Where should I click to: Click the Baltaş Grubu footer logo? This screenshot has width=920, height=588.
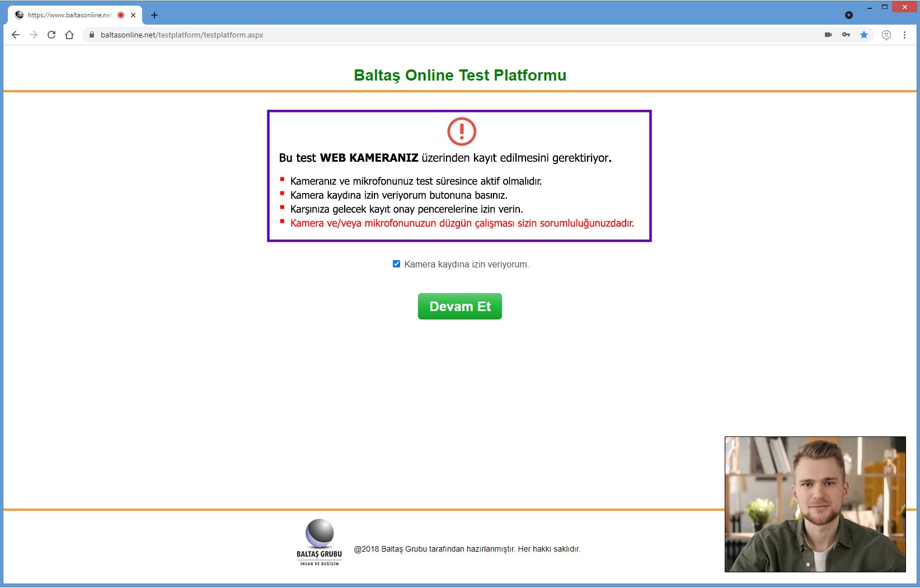point(320,542)
